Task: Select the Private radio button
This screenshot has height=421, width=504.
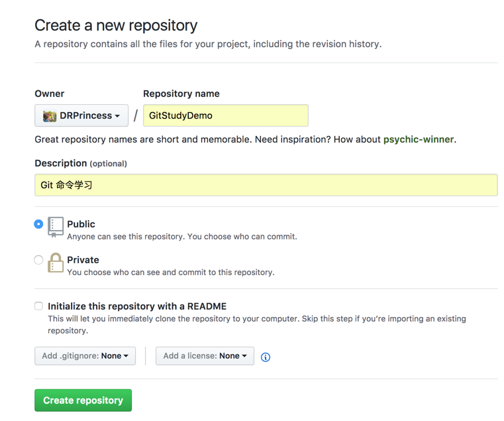Action: pos(38,260)
